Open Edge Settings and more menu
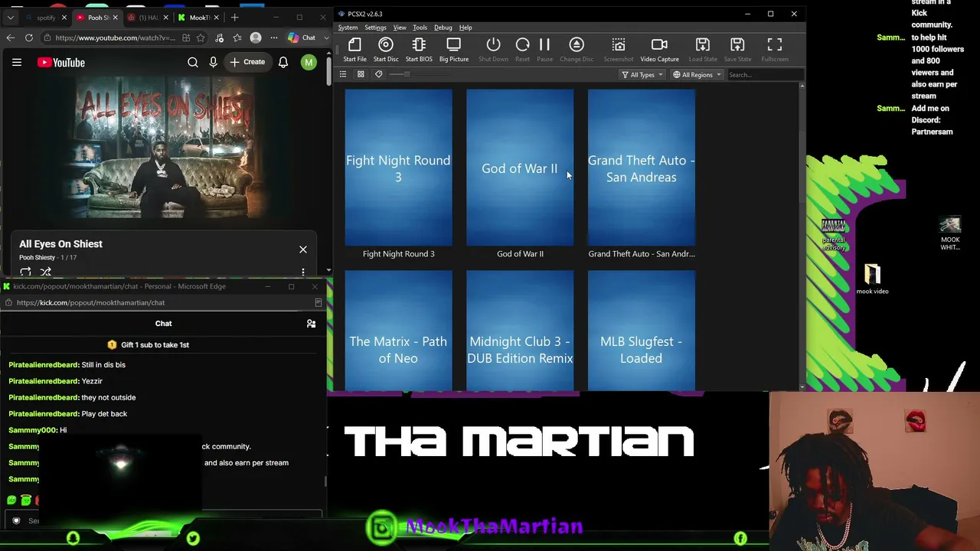The image size is (980, 551). [273, 37]
